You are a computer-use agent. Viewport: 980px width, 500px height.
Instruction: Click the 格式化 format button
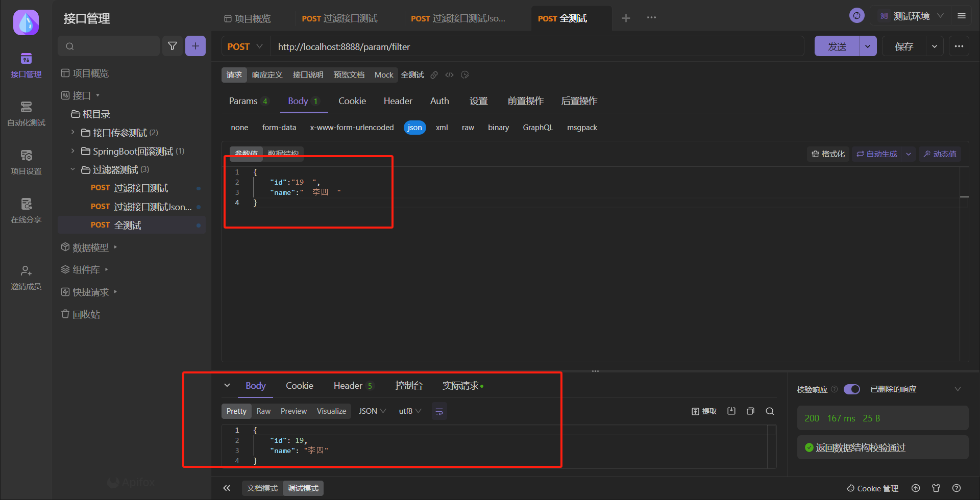(828, 154)
